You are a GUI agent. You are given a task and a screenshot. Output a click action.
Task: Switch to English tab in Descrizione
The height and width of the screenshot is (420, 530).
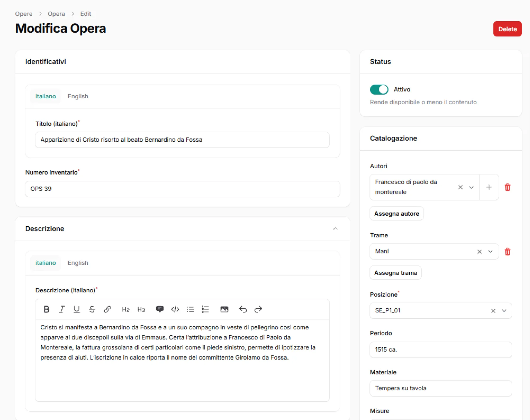coord(78,263)
